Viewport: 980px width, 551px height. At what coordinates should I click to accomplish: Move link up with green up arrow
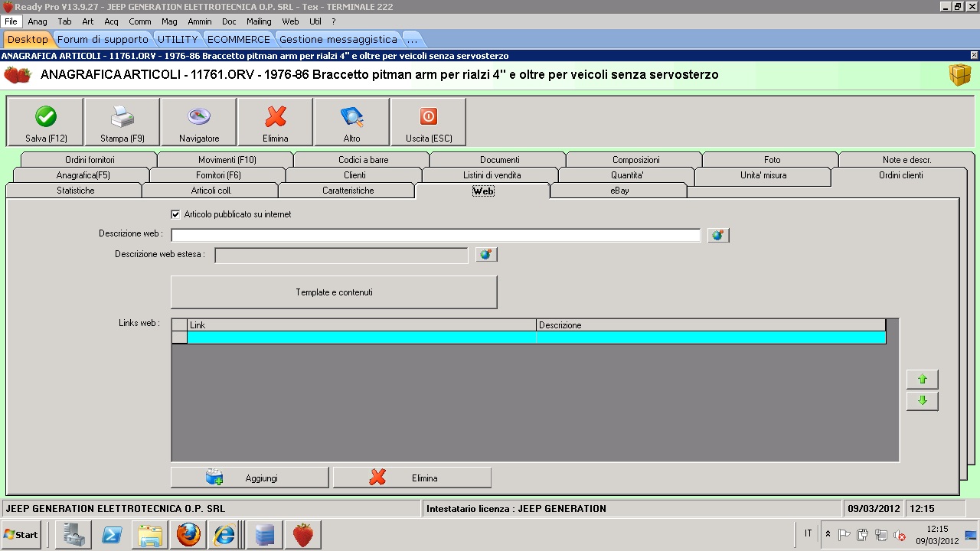923,380
